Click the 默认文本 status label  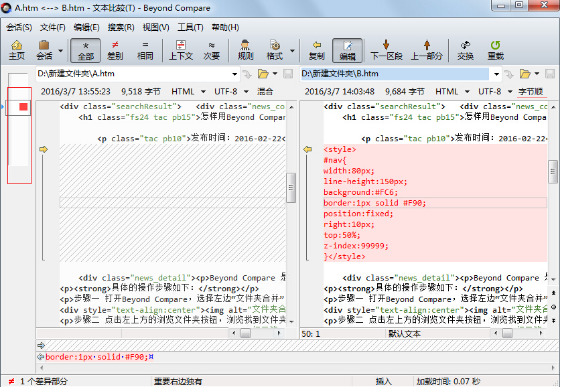tap(404, 334)
